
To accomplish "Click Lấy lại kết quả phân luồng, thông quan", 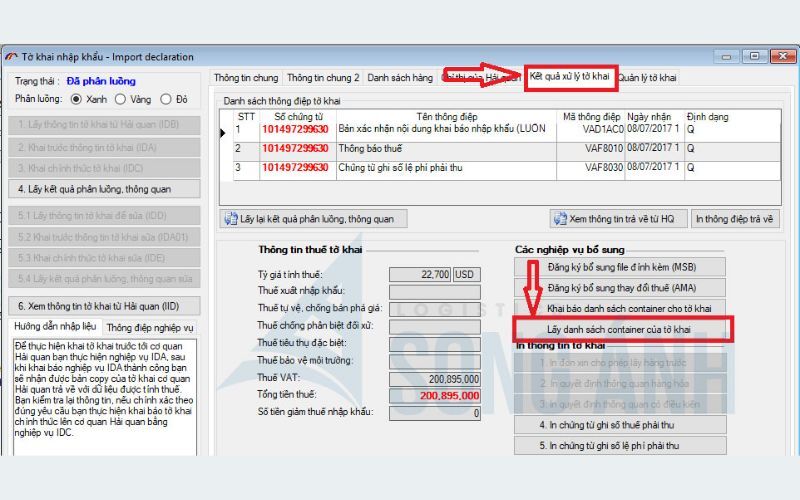I will click(x=313, y=219).
